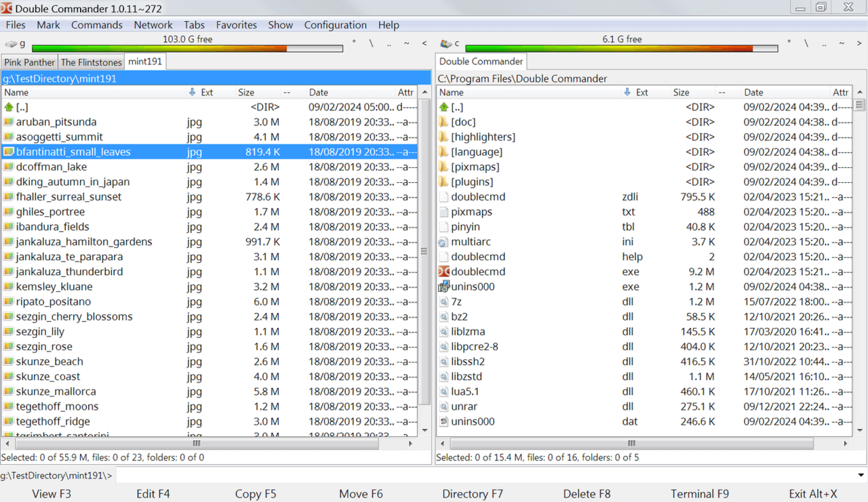
Task: Click the Move F6 button
Action: [361, 494]
